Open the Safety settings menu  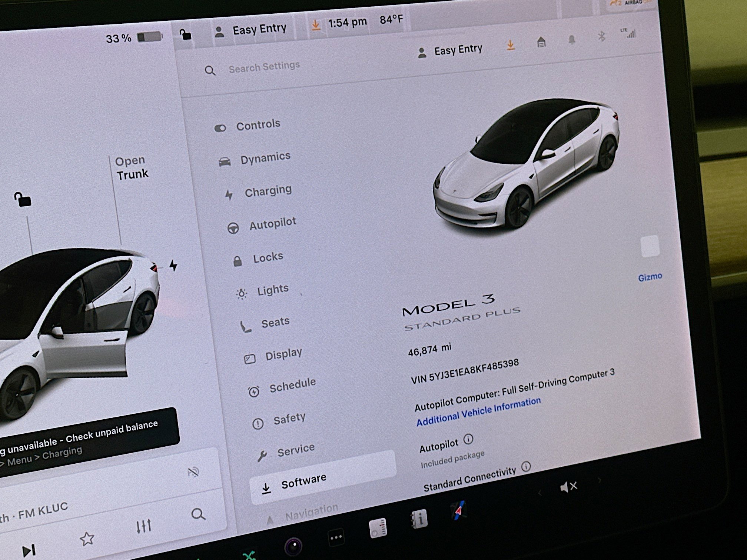pyautogui.click(x=279, y=420)
